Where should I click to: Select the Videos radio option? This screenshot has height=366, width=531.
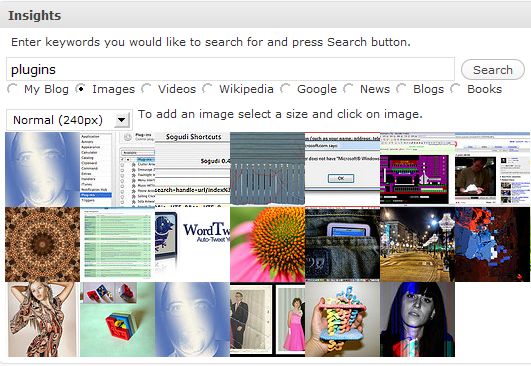coord(146,89)
